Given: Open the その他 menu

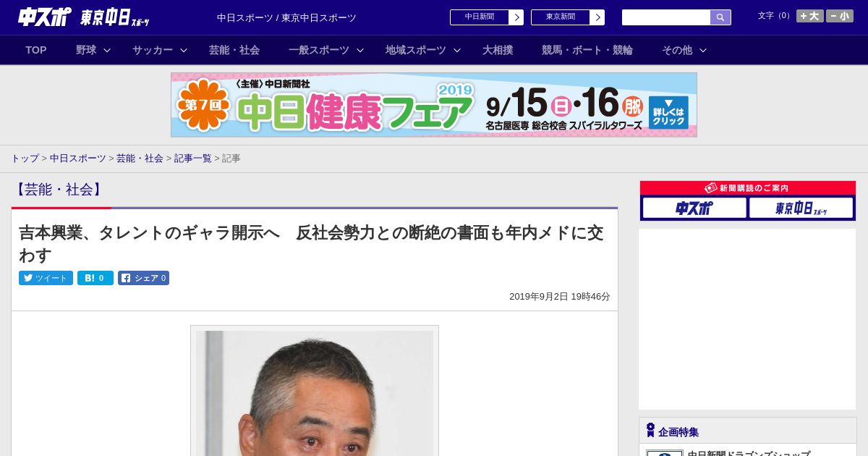Looking at the screenshot, I should pos(677,50).
